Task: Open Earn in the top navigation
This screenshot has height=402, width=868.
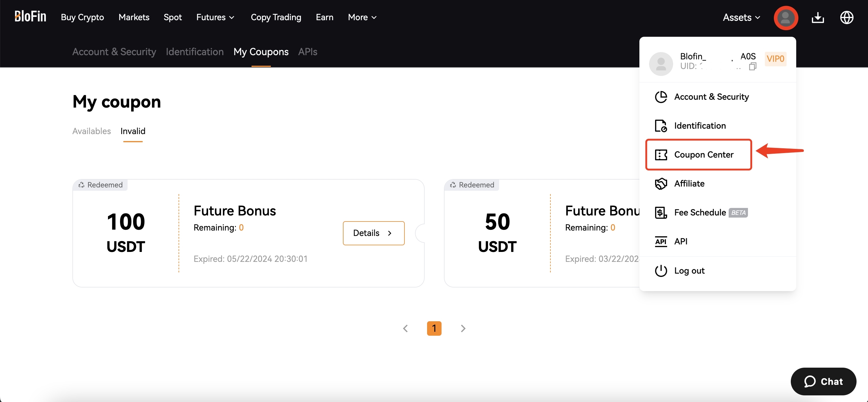Action: click(325, 17)
